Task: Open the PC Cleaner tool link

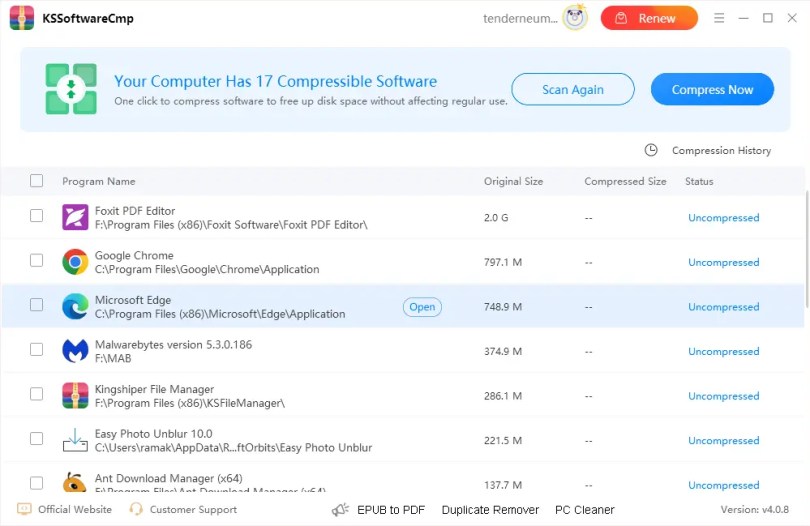Action: point(585,510)
